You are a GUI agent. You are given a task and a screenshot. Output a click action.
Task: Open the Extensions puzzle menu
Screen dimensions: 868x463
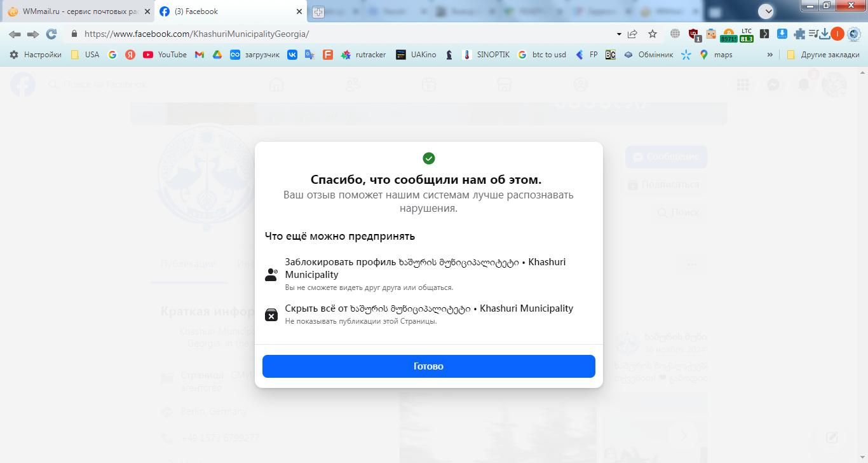(799, 34)
